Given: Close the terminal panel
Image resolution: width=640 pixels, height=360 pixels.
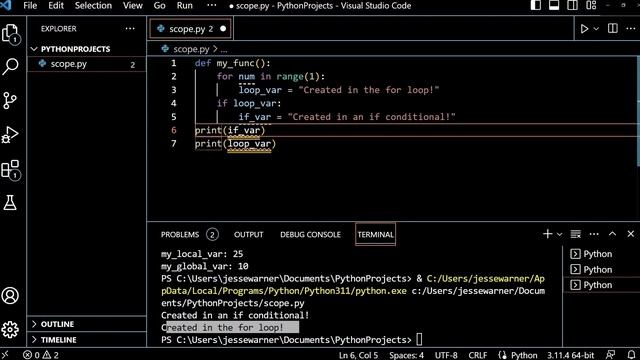Looking at the screenshot, I should 631,234.
